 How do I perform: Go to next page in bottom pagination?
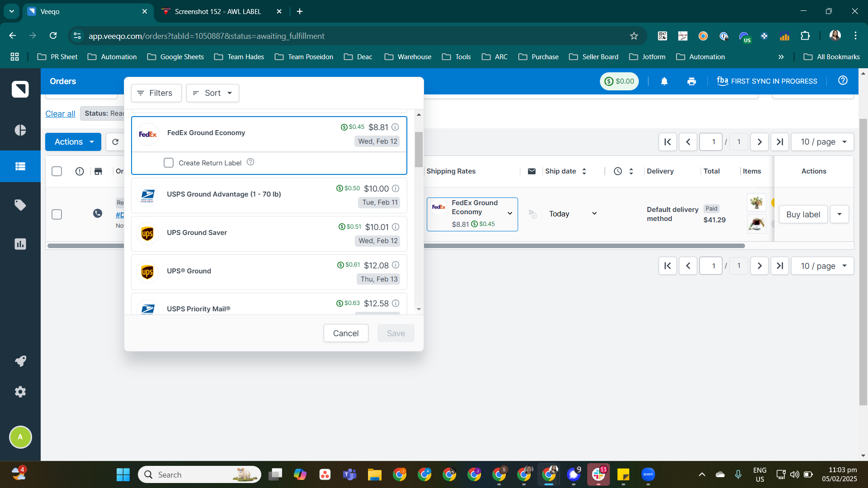[759, 266]
